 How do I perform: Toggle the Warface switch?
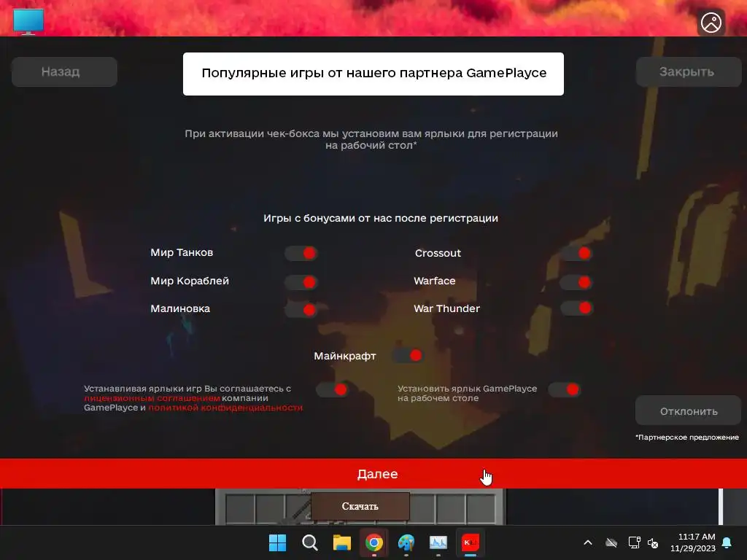pos(576,282)
